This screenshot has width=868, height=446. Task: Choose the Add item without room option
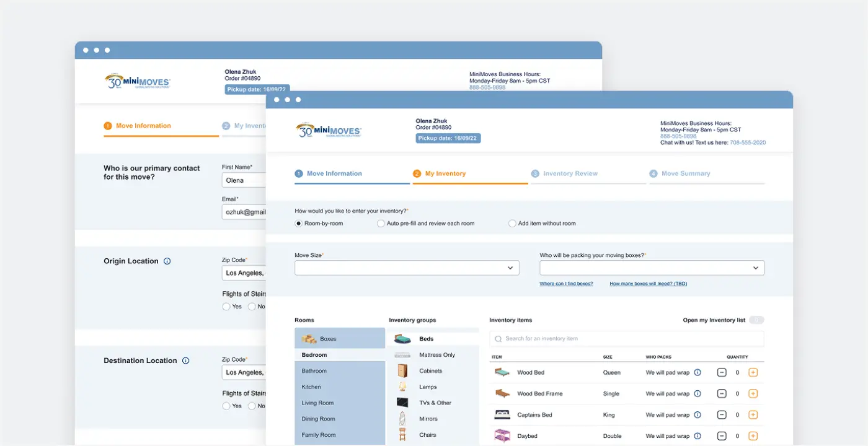pyautogui.click(x=512, y=224)
